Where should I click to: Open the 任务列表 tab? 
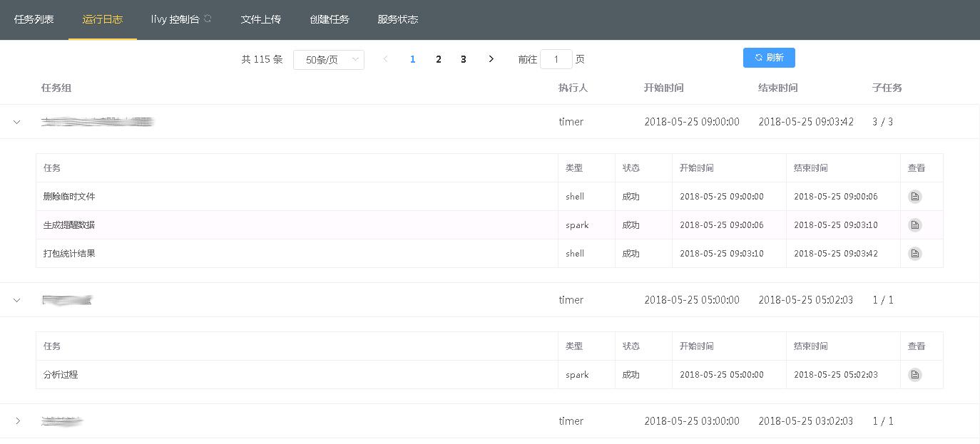coord(34,19)
